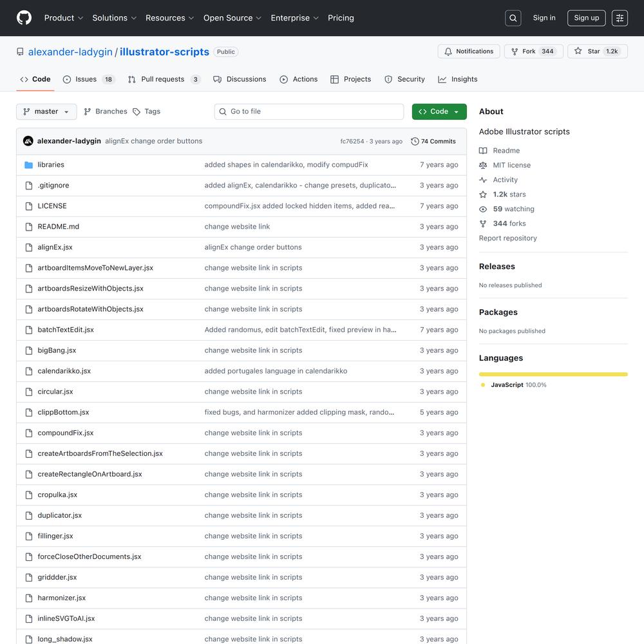This screenshot has width=644, height=644.
Task: Click the file icon beside harmonizer.jsx
Action: pyautogui.click(x=29, y=598)
